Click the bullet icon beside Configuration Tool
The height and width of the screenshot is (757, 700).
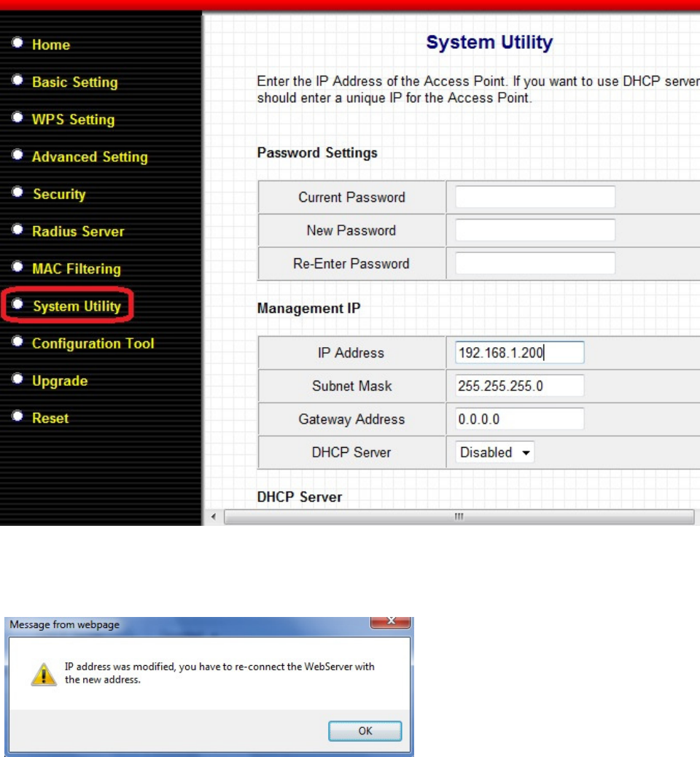point(17,341)
